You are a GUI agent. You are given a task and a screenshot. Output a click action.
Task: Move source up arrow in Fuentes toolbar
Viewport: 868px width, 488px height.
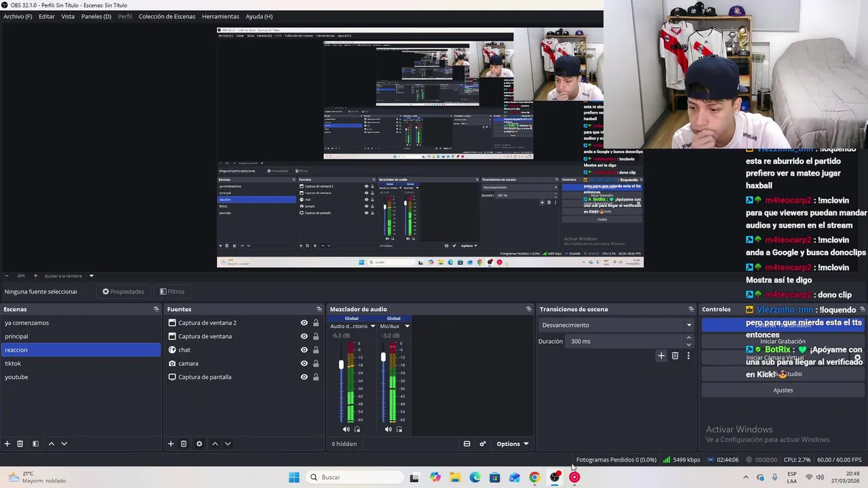215,444
